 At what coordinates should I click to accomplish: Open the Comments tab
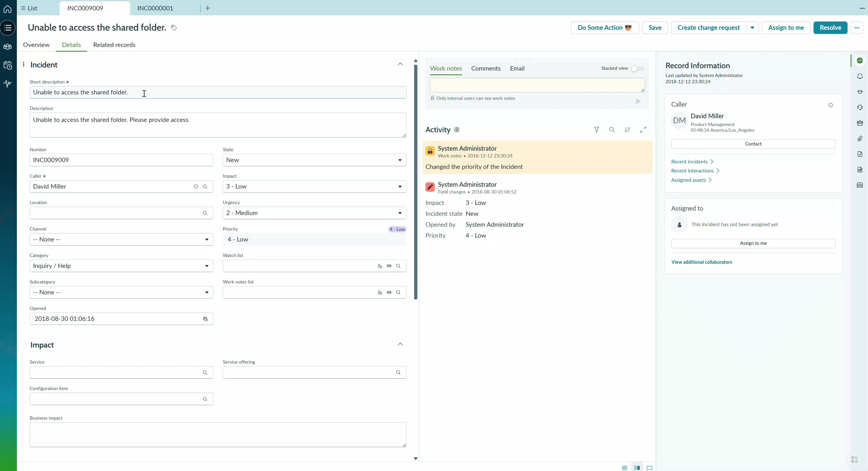pyautogui.click(x=486, y=68)
